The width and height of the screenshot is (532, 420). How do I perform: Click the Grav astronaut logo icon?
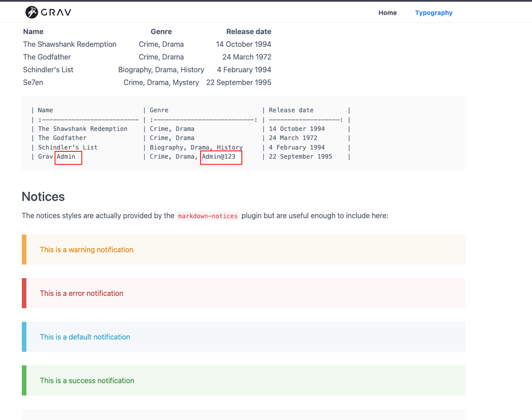pos(31,12)
